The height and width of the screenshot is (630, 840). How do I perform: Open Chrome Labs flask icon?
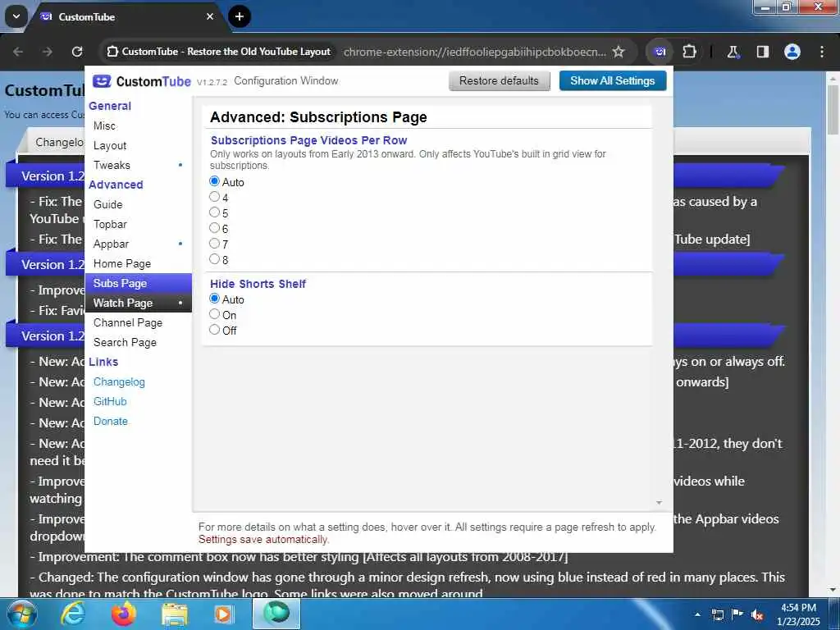click(x=733, y=52)
